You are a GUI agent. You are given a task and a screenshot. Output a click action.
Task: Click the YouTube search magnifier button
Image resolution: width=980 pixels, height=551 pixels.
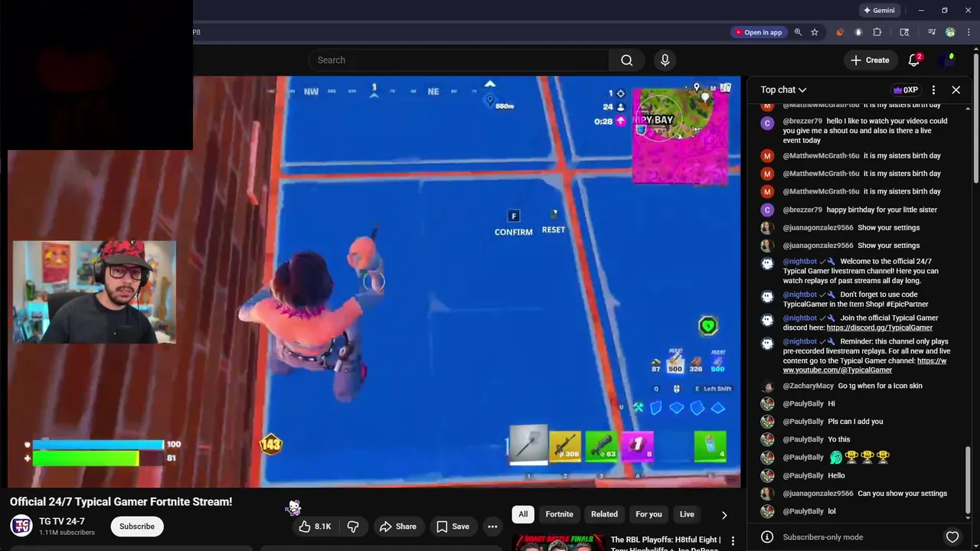point(627,60)
